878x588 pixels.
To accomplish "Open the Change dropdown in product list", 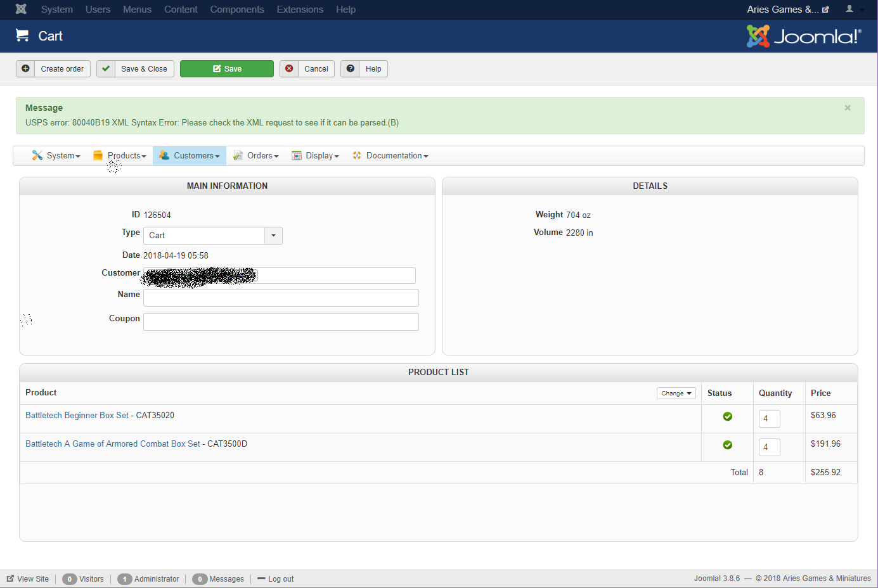I will (x=676, y=393).
